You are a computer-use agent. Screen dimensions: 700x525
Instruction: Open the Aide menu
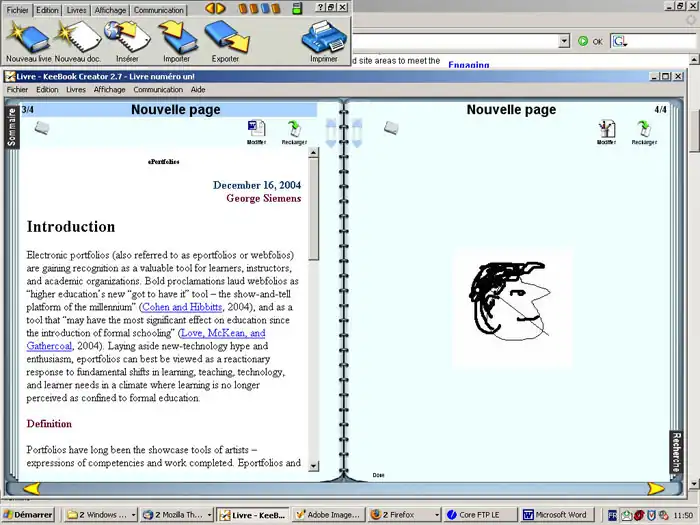(x=198, y=90)
